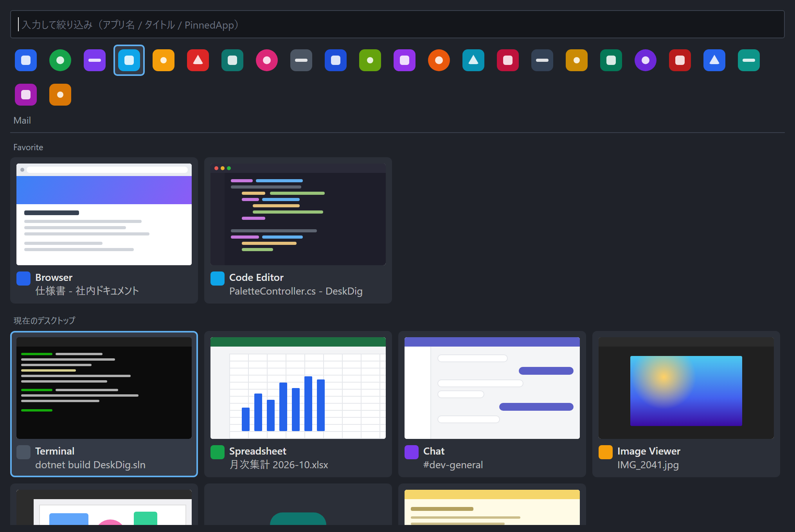This screenshot has width=795, height=532.
Task: Click the 'dotnet build DeskDig.sln' subtitle
Action: tap(90, 465)
